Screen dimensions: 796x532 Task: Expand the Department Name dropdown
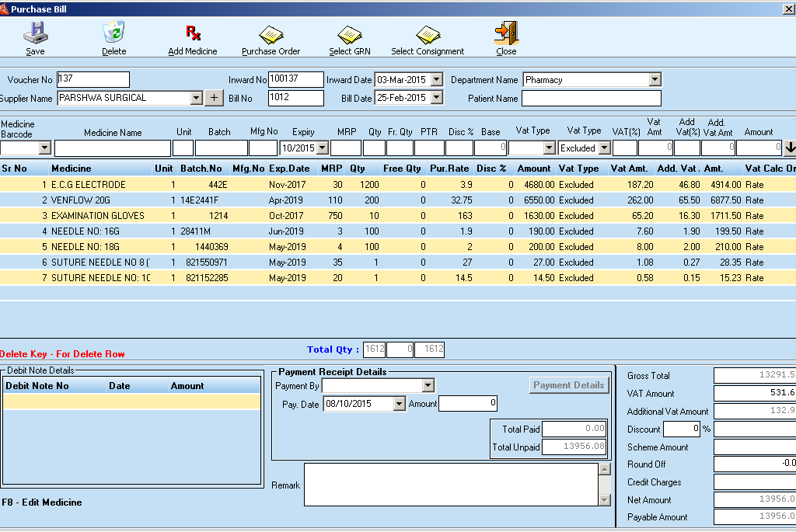click(655, 78)
